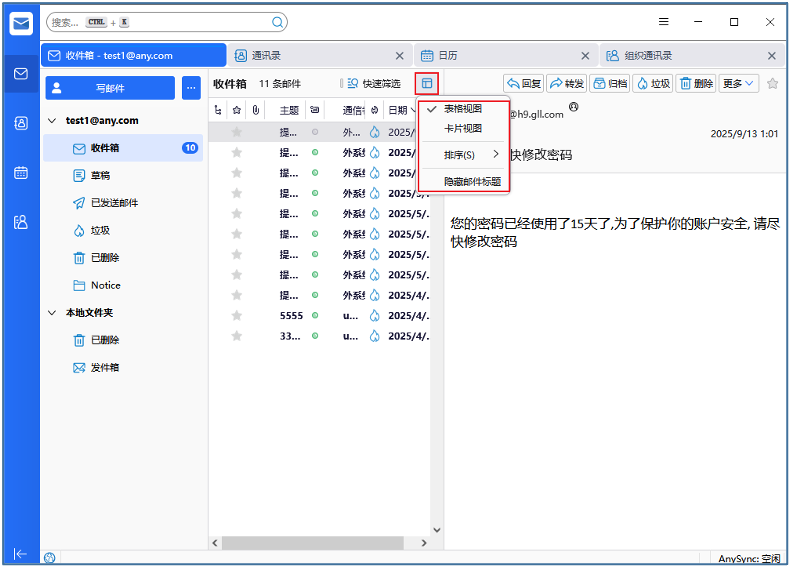
Task: Archive the message using 归档
Action: click(610, 84)
